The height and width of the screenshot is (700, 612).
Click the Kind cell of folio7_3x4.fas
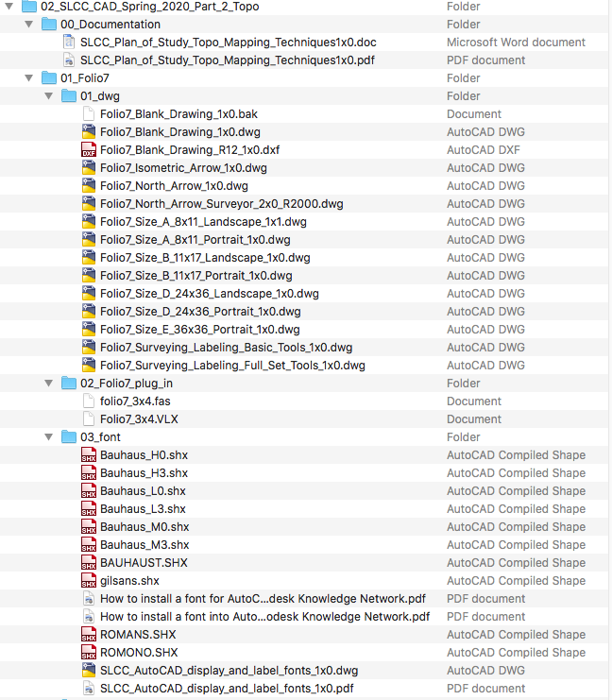point(474,401)
